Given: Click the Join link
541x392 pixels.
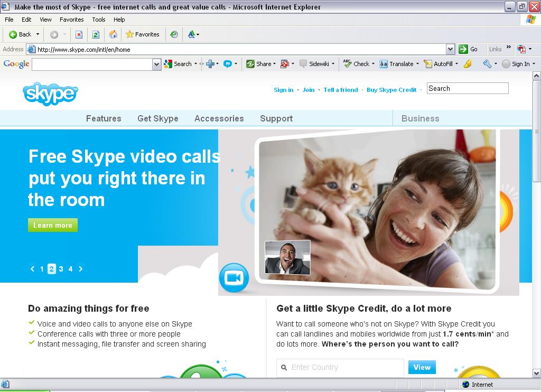Looking at the screenshot, I should pos(309,90).
